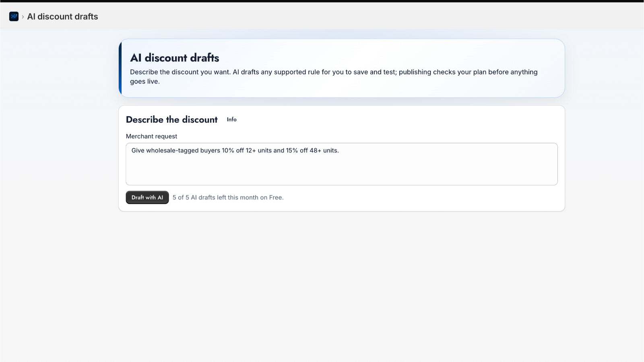The height and width of the screenshot is (362, 644).
Task: Click the Draft with AI button
Action: click(x=147, y=197)
